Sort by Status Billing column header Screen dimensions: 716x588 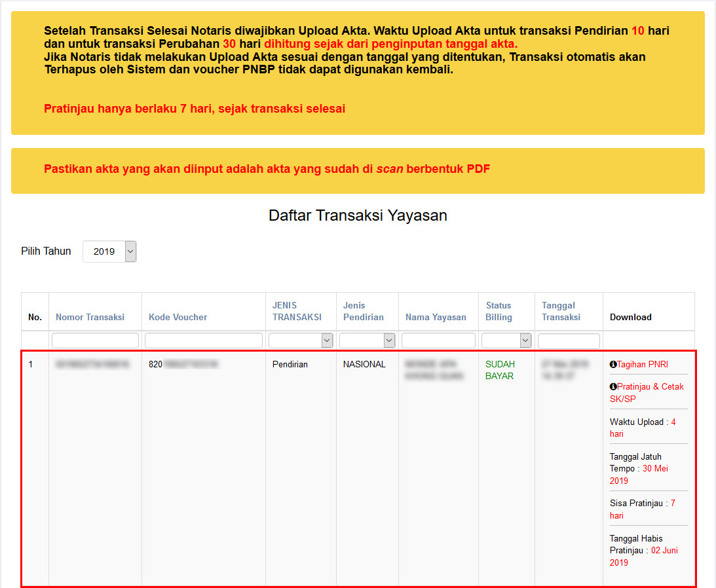tap(499, 311)
